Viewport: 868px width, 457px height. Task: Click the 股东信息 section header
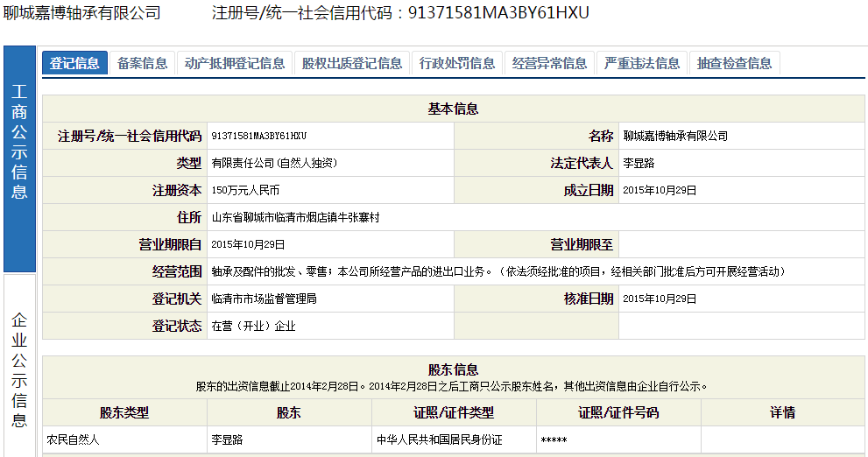[453, 369]
